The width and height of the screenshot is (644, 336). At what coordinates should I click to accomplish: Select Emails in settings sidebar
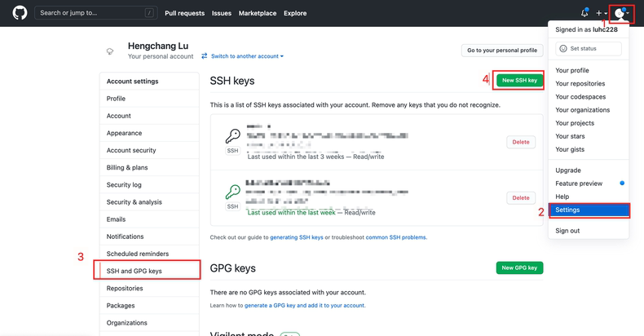coord(149,219)
